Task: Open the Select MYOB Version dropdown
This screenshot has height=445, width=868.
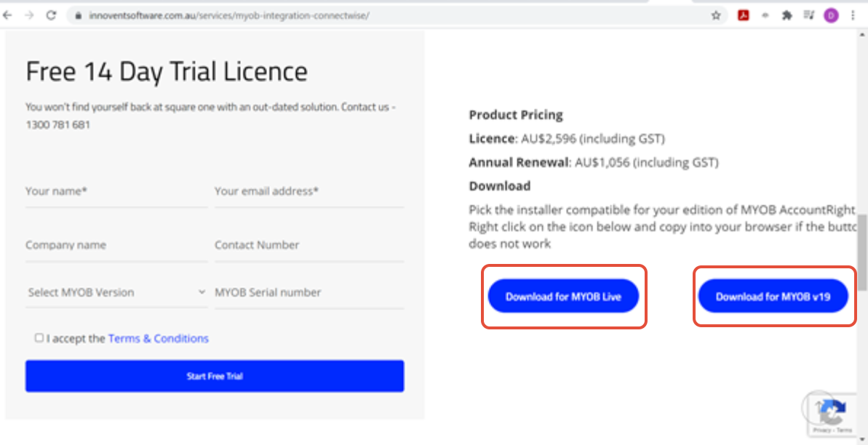Action: tap(116, 292)
